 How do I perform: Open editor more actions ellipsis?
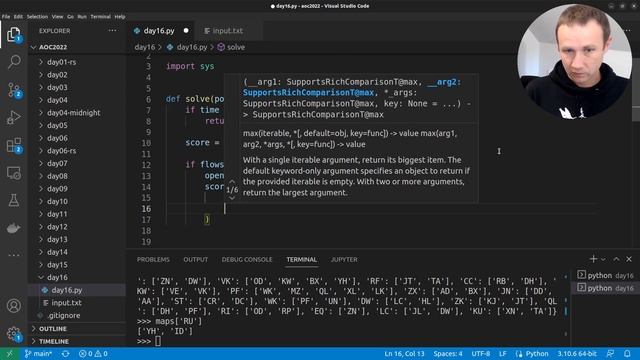tap(627, 31)
